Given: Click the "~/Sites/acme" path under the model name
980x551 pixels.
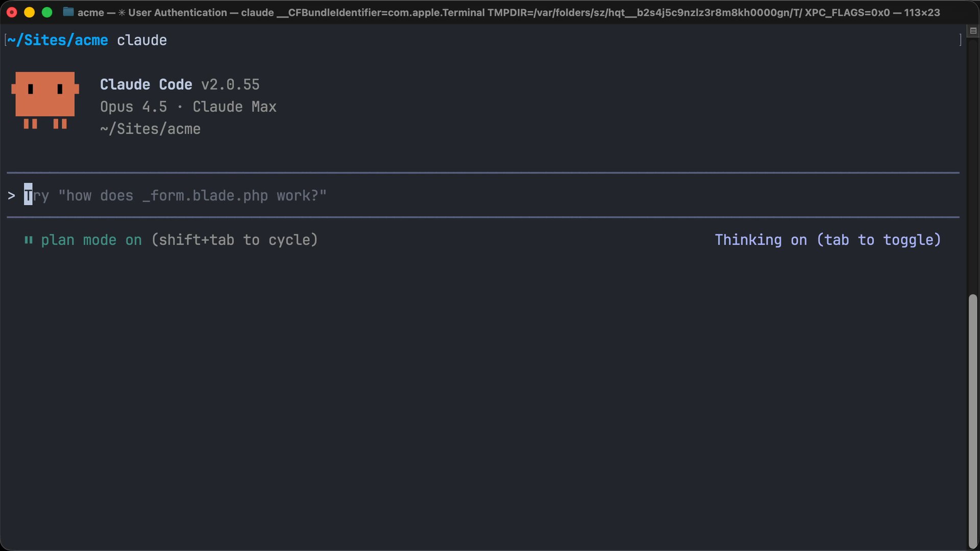Looking at the screenshot, I should (150, 129).
